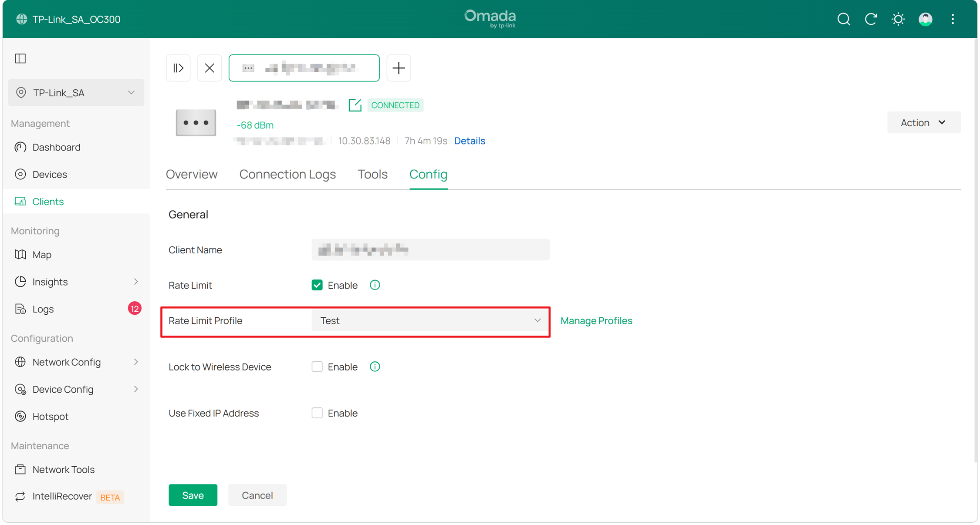Click the globe icon beside TP-Link_SA_OC300
The height and width of the screenshot is (525, 980).
21,19
